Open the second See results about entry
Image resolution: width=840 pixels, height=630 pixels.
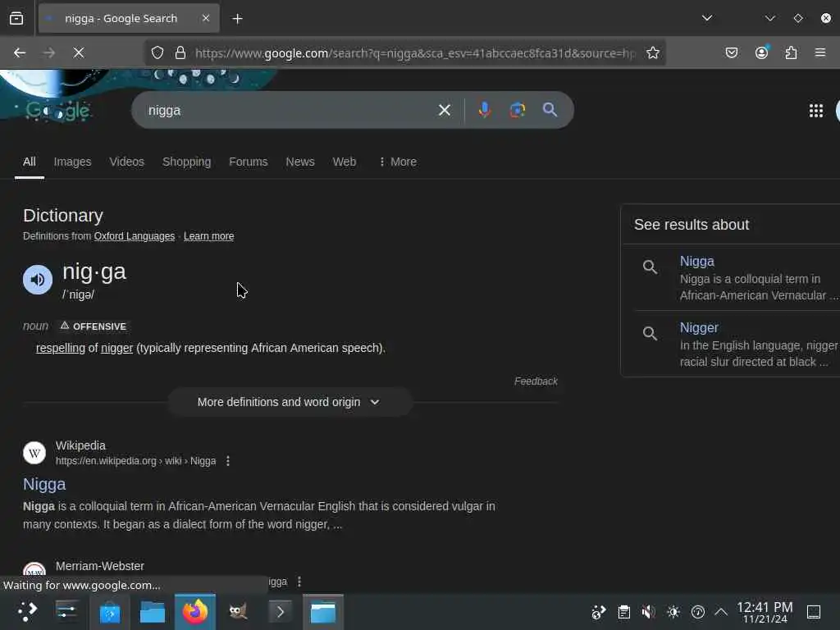pyautogui.click(x=731, y=344)
